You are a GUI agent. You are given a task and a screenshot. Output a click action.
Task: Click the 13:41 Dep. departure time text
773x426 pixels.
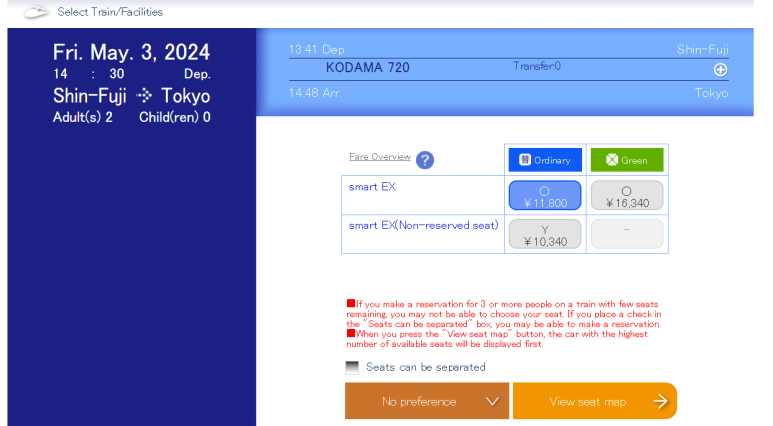point(317,49)
